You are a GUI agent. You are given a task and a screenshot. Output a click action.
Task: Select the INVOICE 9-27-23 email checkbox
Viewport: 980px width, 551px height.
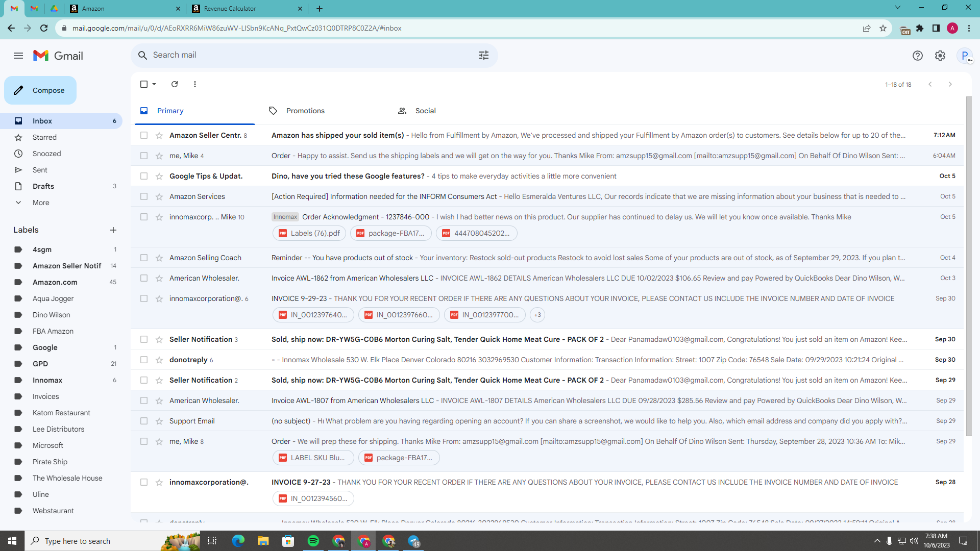[x=144, y=482]
